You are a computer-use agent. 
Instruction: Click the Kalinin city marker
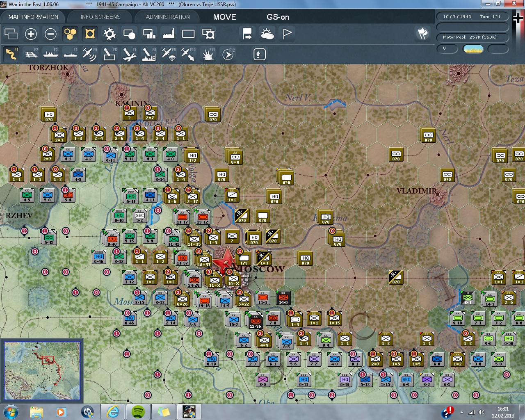121,95
